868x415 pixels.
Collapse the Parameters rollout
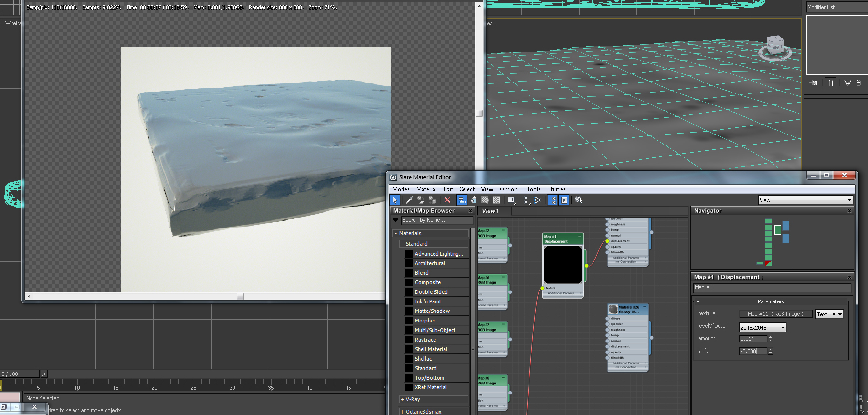coord(770,301)
